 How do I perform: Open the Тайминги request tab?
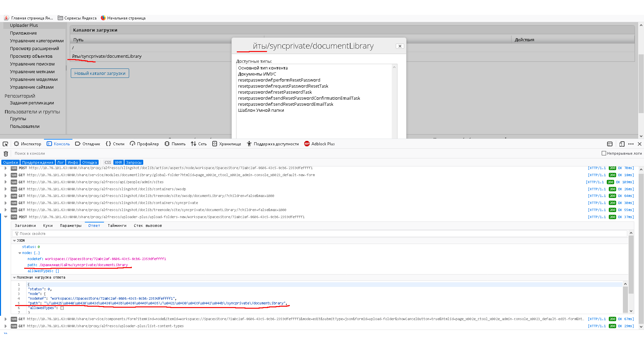[117, 226]
